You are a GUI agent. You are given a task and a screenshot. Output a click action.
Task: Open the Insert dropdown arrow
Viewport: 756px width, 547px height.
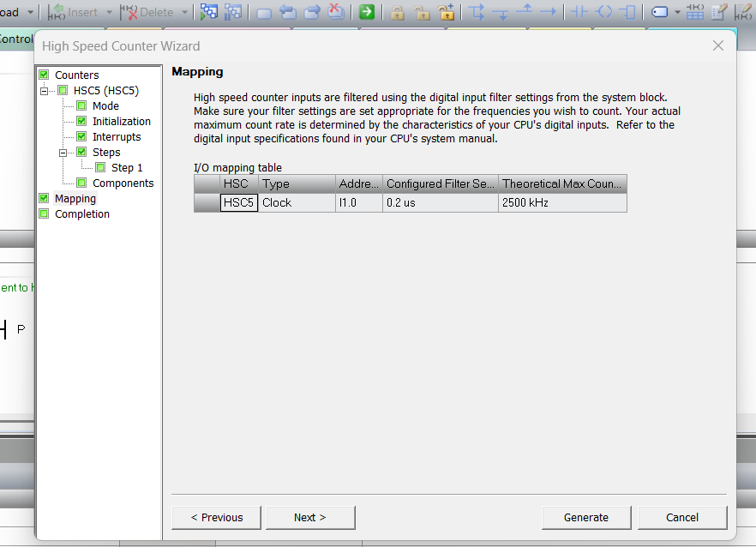[x=109, y=12]
